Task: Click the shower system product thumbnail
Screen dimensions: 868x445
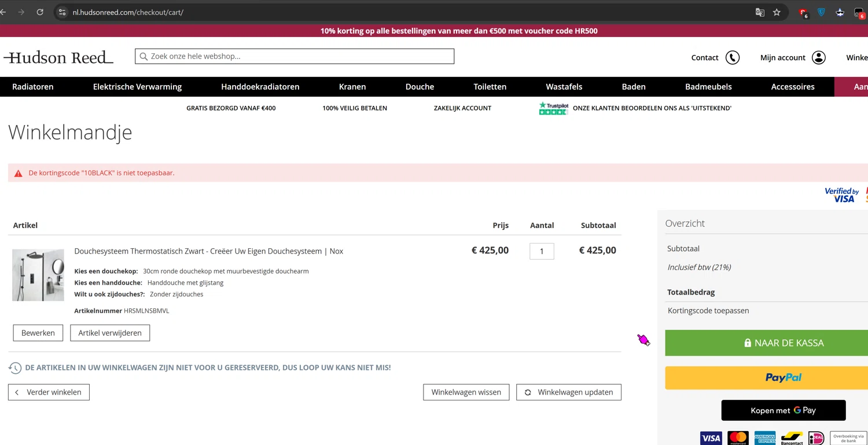Action: (x=38, y=275)
